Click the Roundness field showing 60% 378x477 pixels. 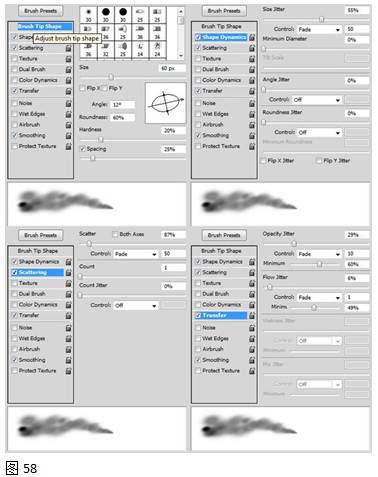point(123,118)
